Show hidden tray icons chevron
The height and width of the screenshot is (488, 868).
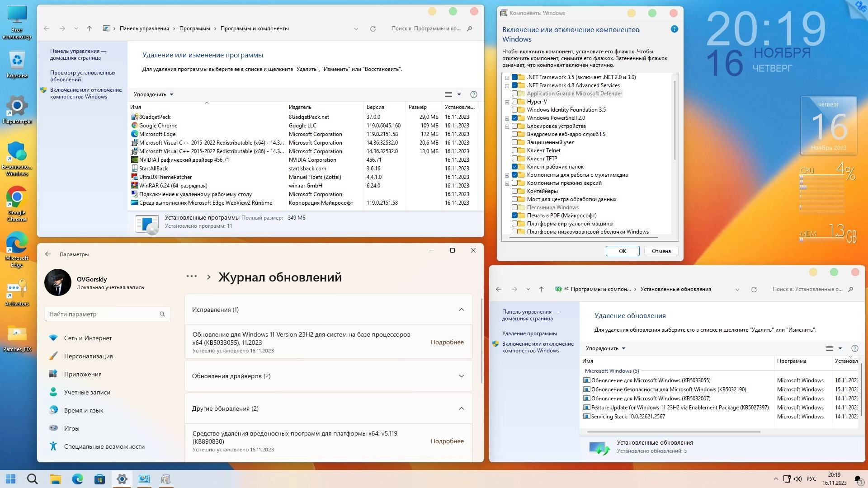click(x=776, y=479)
